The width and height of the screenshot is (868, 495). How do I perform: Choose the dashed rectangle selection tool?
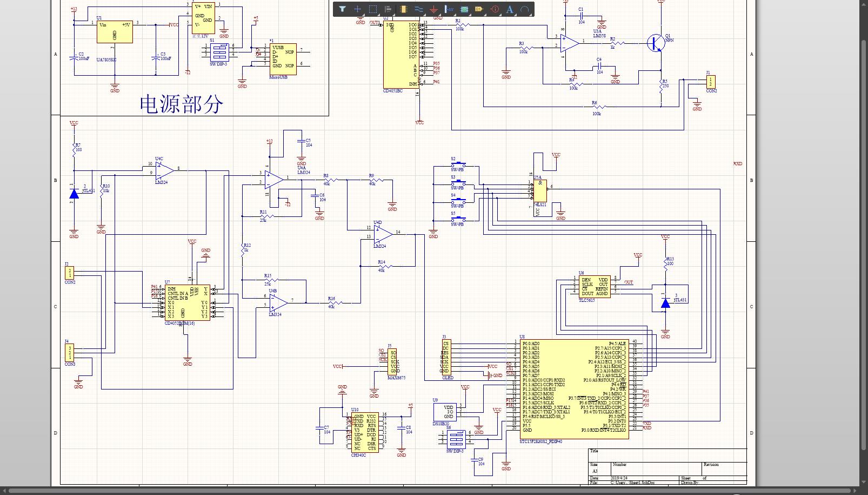(x=373, y=9)
